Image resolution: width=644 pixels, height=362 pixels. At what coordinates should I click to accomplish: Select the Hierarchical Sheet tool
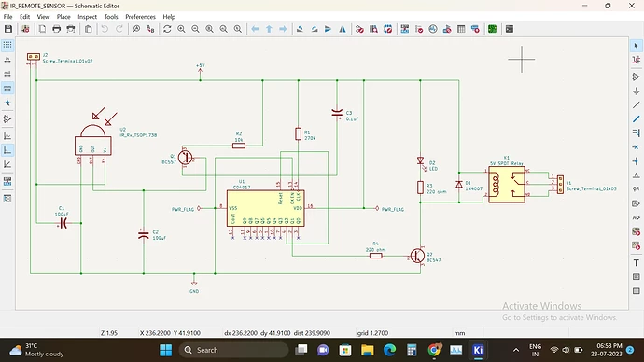[637, 231]
